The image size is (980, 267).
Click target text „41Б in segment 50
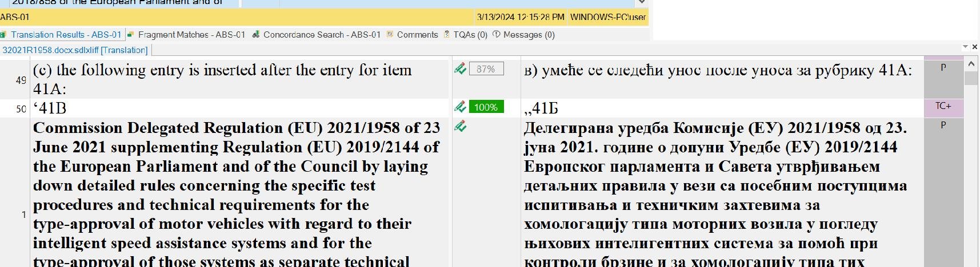point(541,108)
